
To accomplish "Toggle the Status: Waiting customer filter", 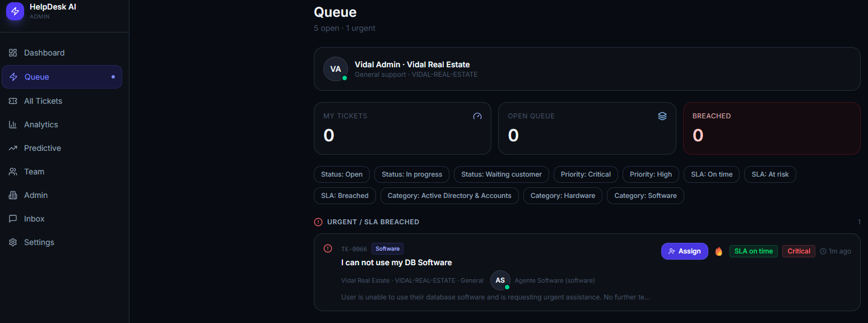I will pos(502,174).
